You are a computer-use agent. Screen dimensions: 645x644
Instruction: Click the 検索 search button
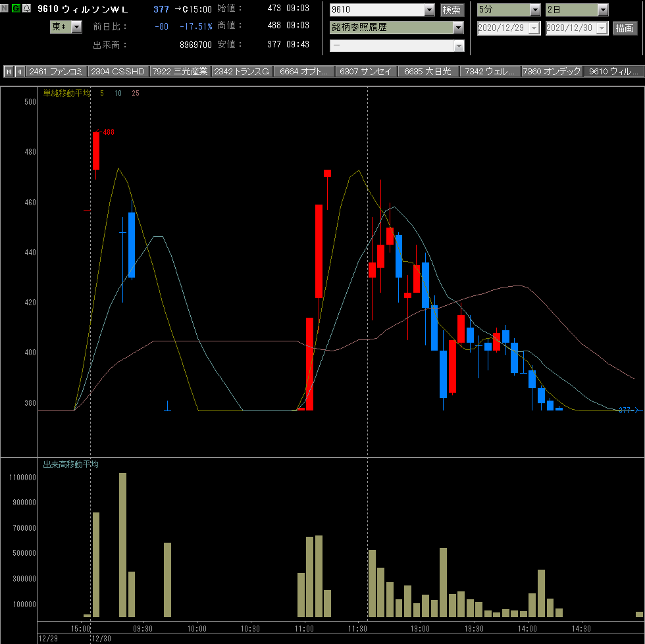451,10
